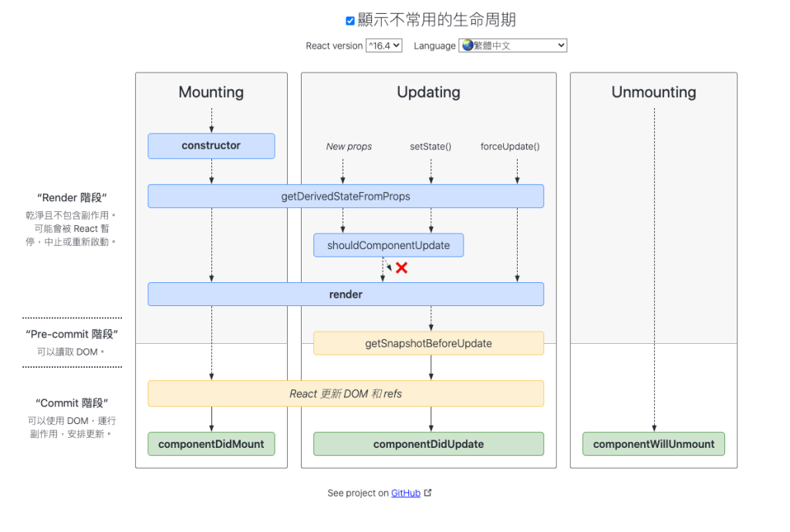
Task: Click the red X mark under shouldComponentUpdate
Action: point(401,268)
